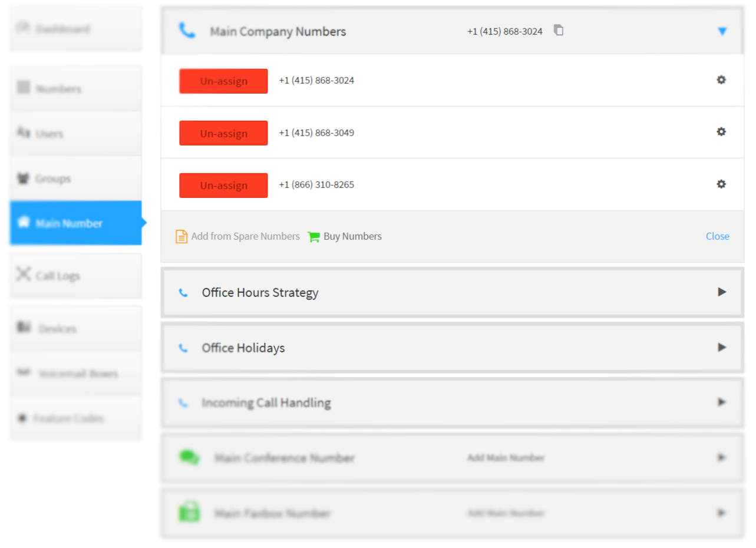The image size is (756, 548).
Task: Expand the Office Hours Strategy section
Action: [x=722, y=292]
